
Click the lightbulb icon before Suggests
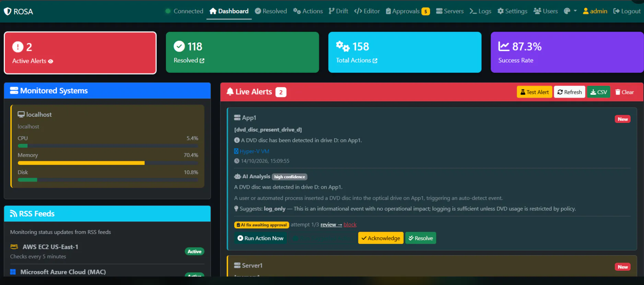(236, 208)
